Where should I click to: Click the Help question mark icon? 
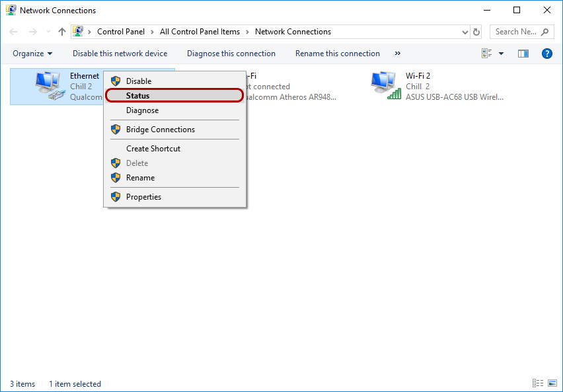coord(547,54)
